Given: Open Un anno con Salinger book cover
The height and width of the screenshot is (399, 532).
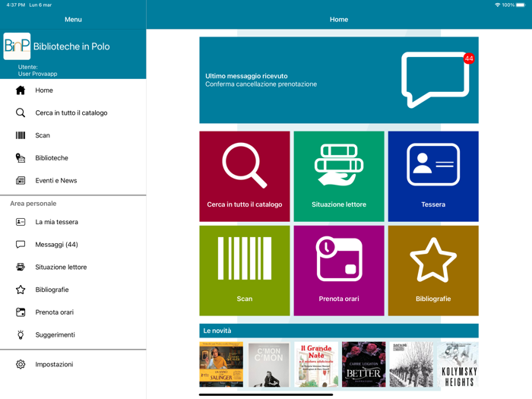Looking at the screenshot, I should coord(221,364).
